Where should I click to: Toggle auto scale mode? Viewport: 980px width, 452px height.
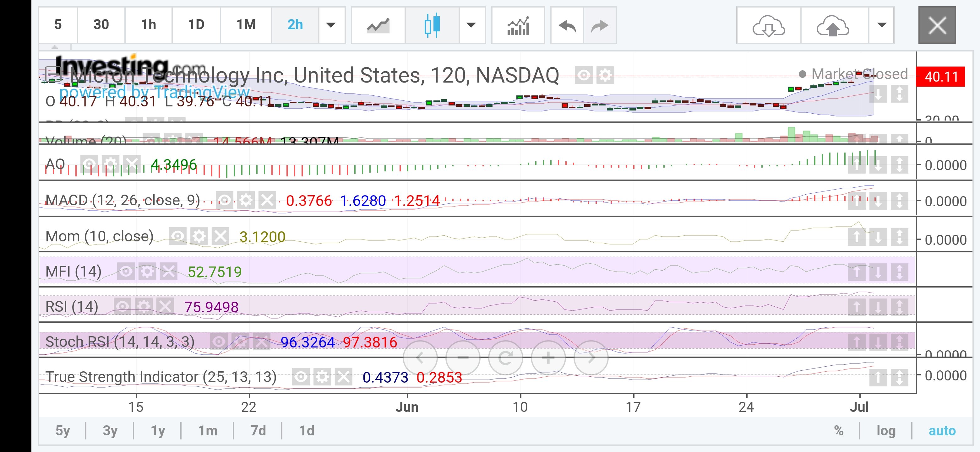(x=942, y=431)
